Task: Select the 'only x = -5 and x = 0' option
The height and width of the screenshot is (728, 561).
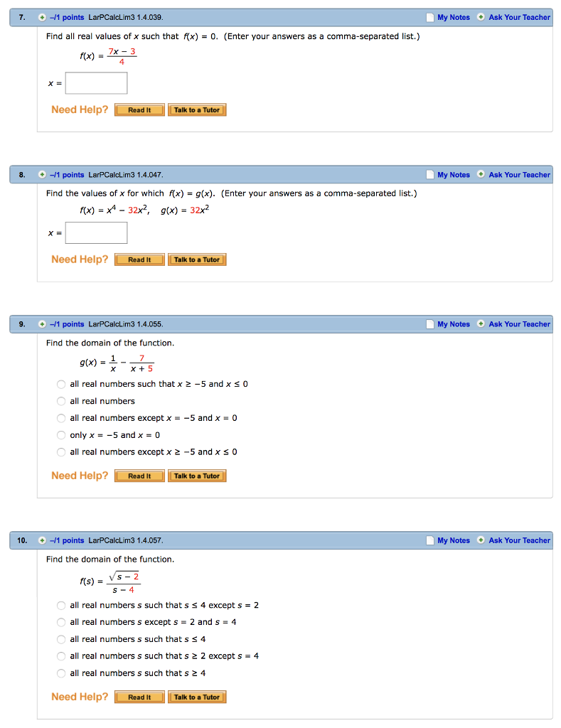Action: (x=61, y=435)
